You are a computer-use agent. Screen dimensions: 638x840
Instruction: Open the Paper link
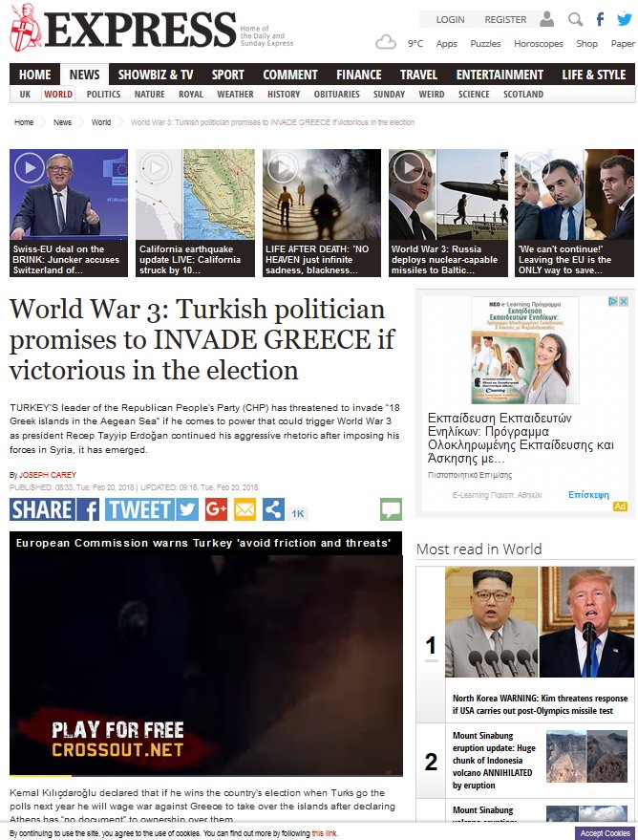pos(623,43)
